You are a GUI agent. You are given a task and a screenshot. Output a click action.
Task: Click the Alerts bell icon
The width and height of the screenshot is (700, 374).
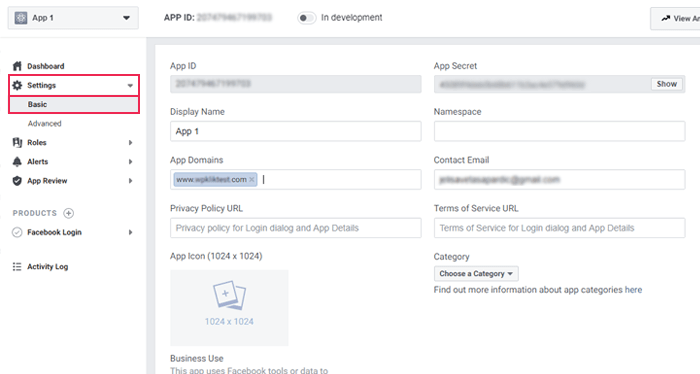17,162
